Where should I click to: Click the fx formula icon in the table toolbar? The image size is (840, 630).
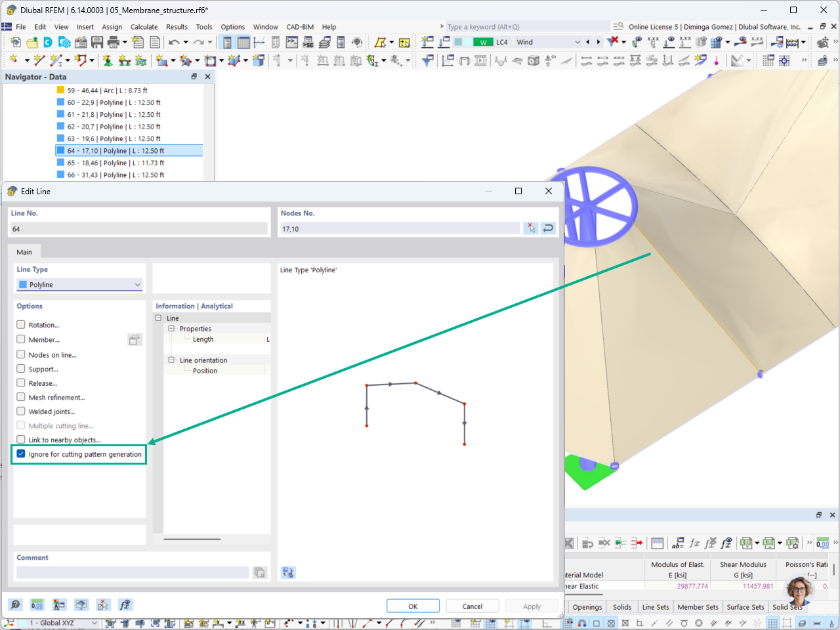(694, 543)
